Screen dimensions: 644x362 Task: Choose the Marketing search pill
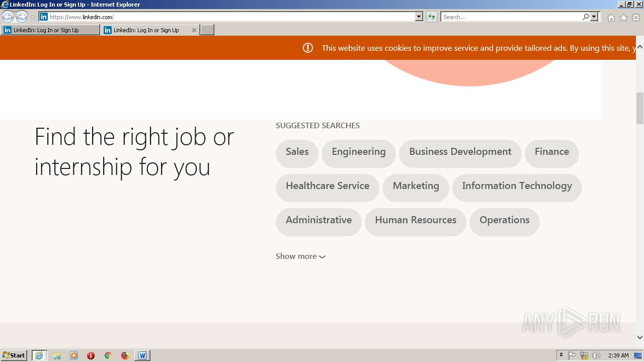[x=416, y=188]
